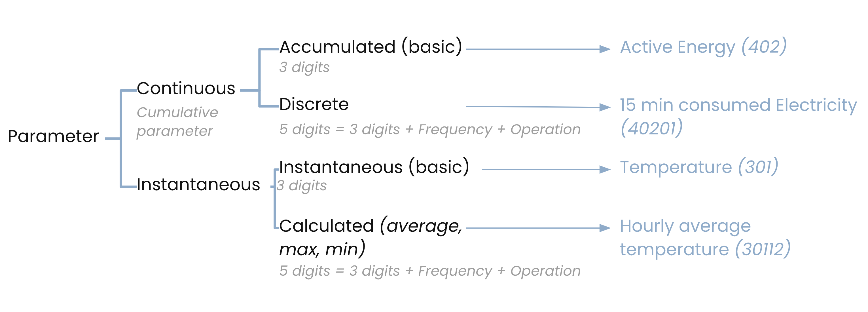Viewport: 868px width, 312px height.
Task: Click the 15 min consumed Electricity text
Action: pos(738,105)
